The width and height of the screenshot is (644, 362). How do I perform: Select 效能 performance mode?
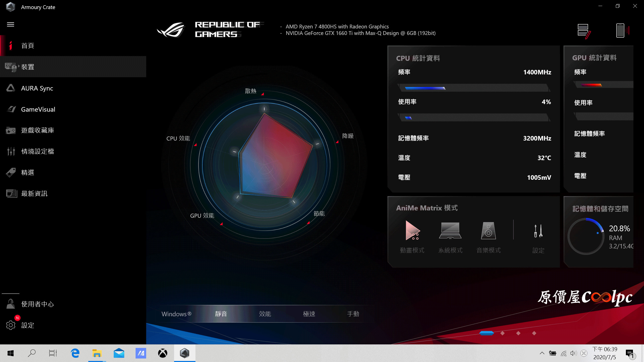point(265,314)
